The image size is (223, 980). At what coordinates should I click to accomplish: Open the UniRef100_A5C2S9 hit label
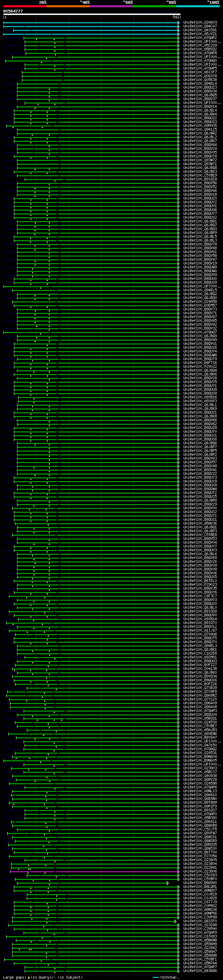click(x=200, y=45)
